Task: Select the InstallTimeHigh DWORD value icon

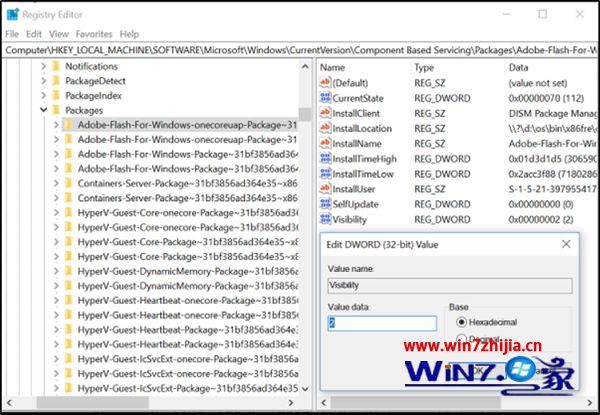Action: coord(325,158)
